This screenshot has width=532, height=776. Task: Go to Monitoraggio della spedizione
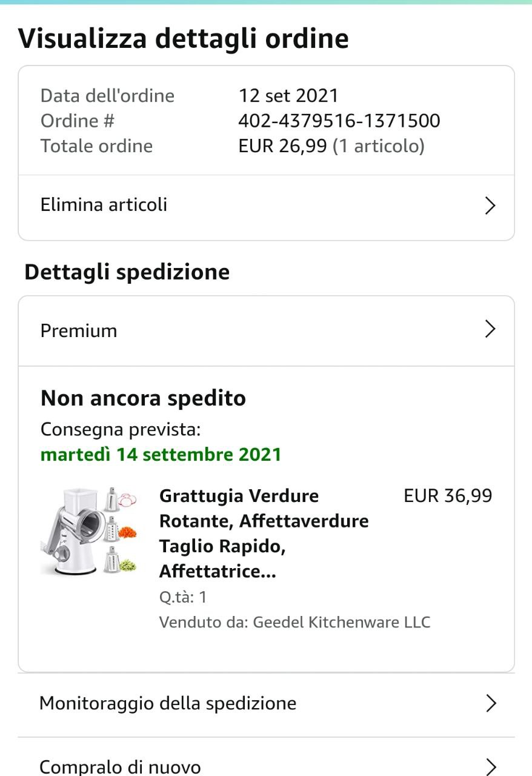point(168,703)
